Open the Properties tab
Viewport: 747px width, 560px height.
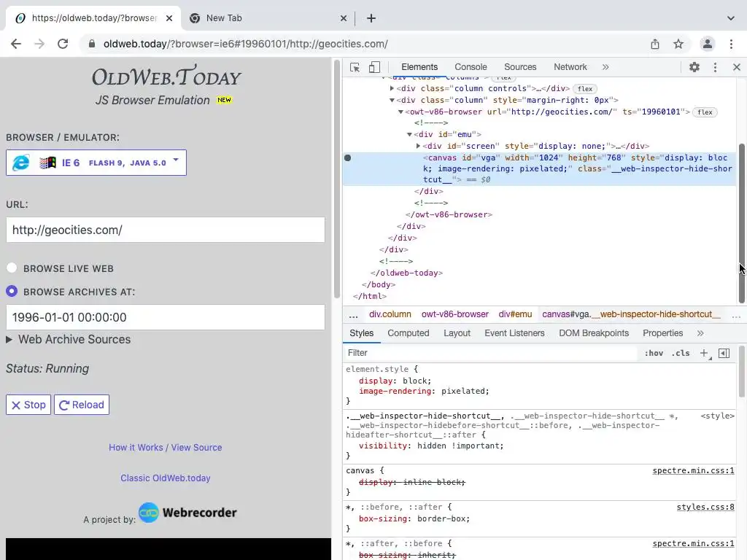[x=662, y=333]
